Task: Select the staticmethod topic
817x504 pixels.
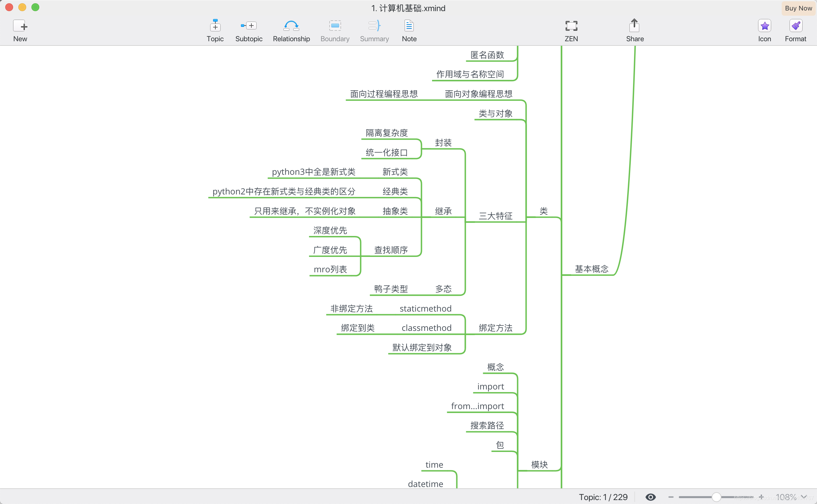Action: pos(425,308)
